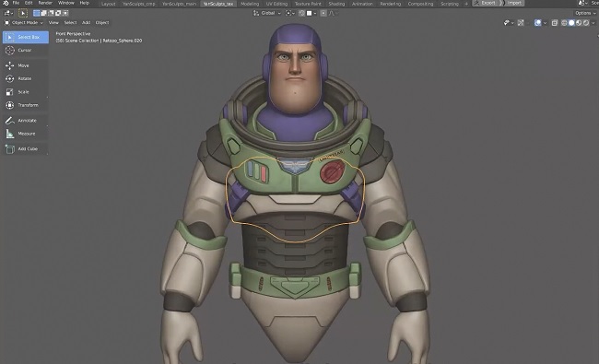Toggle viewport gizmos visibility
This screenshot has width=599, height=364.
(521, 23)
